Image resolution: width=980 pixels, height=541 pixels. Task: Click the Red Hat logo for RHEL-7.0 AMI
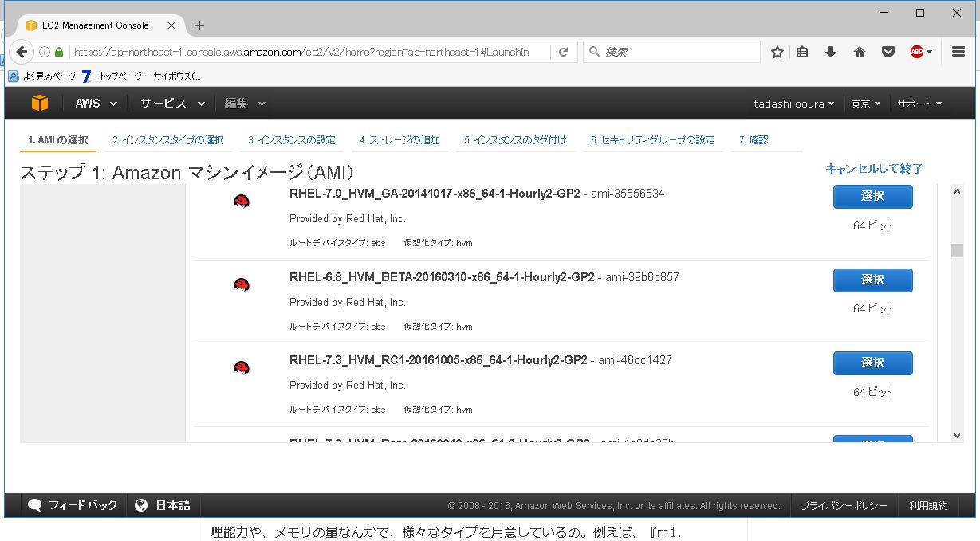point(242,202)
